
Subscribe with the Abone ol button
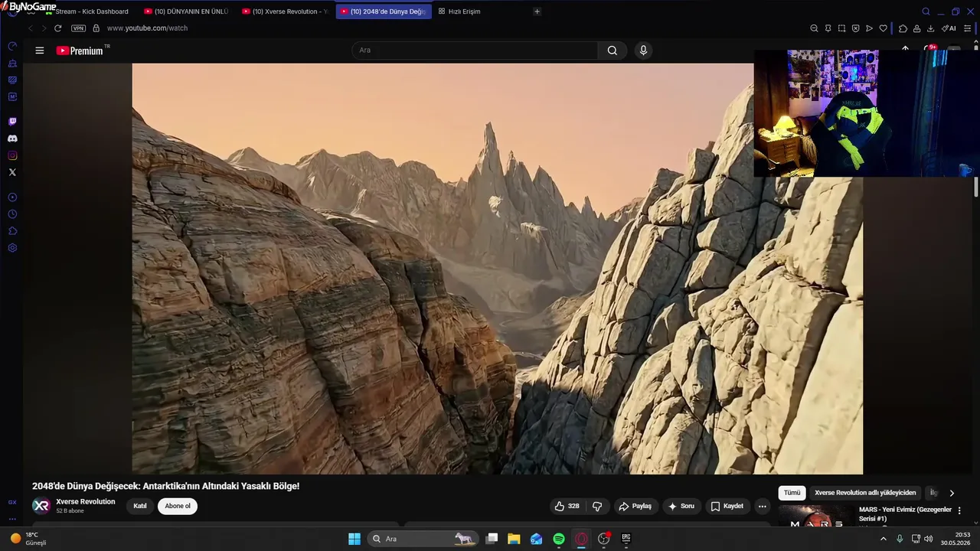(178, 506)
